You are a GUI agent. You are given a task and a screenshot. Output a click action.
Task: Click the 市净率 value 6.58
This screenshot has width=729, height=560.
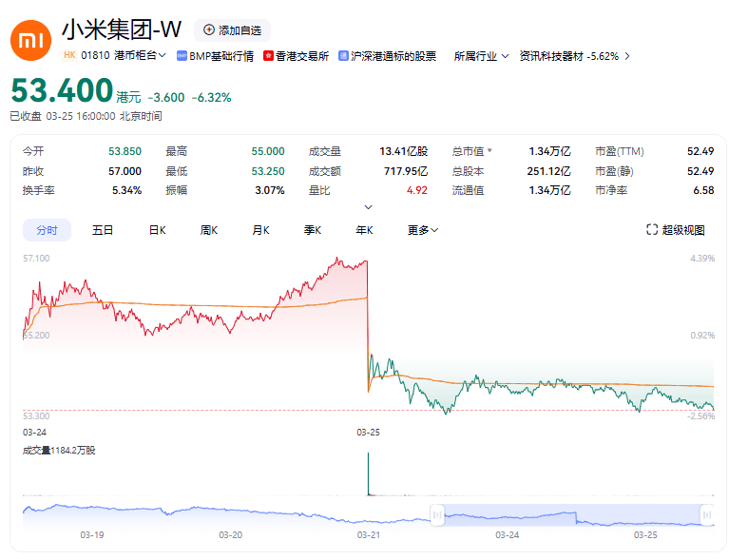click(x=703, y=190)
